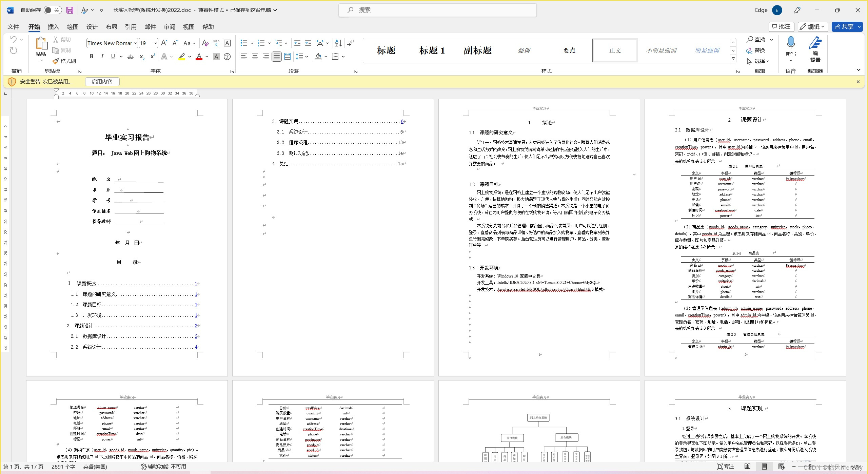Click the Redo arrow icon
This screenshot has width=868, height=474.
click(13, 50)
